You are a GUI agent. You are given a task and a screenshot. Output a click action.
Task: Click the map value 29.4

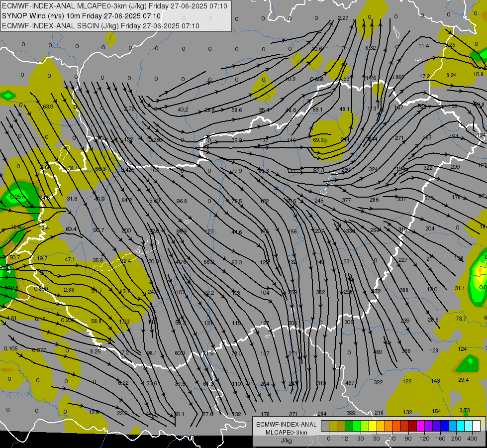pos(464,380)
